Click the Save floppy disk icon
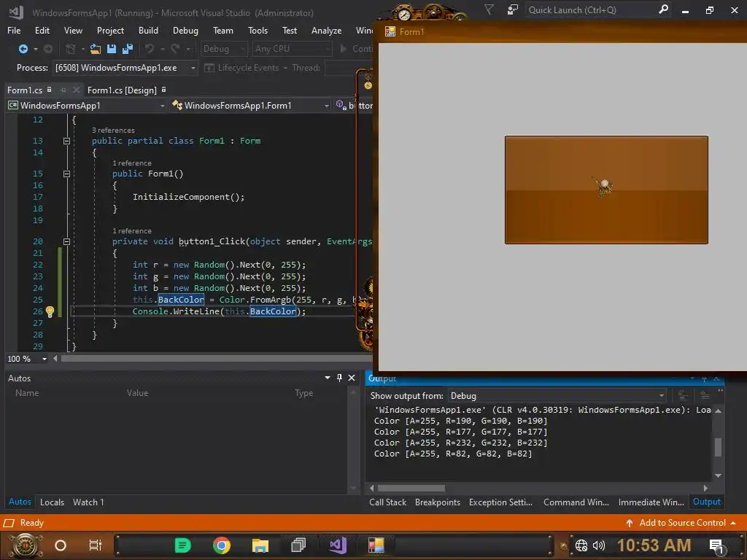Screen dimensions: 747x560 (112, 49)
